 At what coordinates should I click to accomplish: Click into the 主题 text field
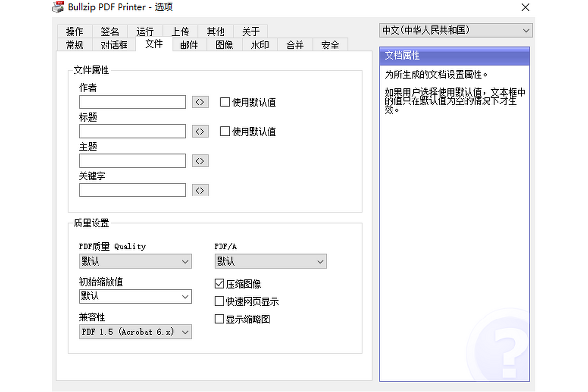pyautogui.click(x=133, y=161)
